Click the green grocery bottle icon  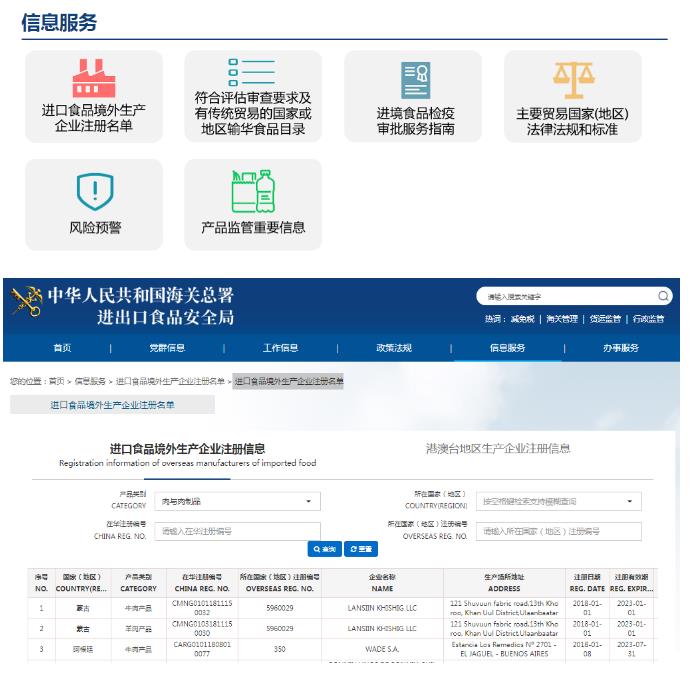253,192
